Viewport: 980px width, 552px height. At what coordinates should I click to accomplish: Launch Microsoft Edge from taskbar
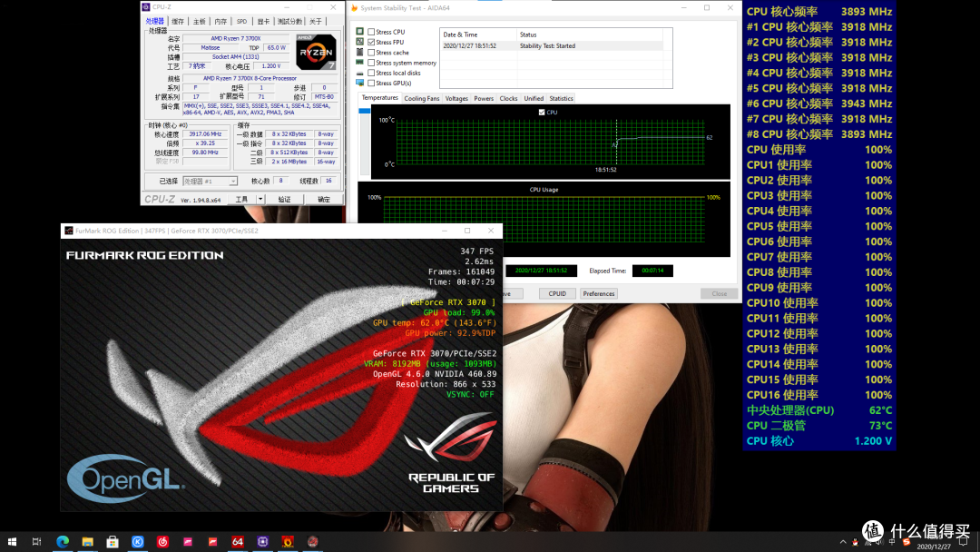tap(63, 542)
